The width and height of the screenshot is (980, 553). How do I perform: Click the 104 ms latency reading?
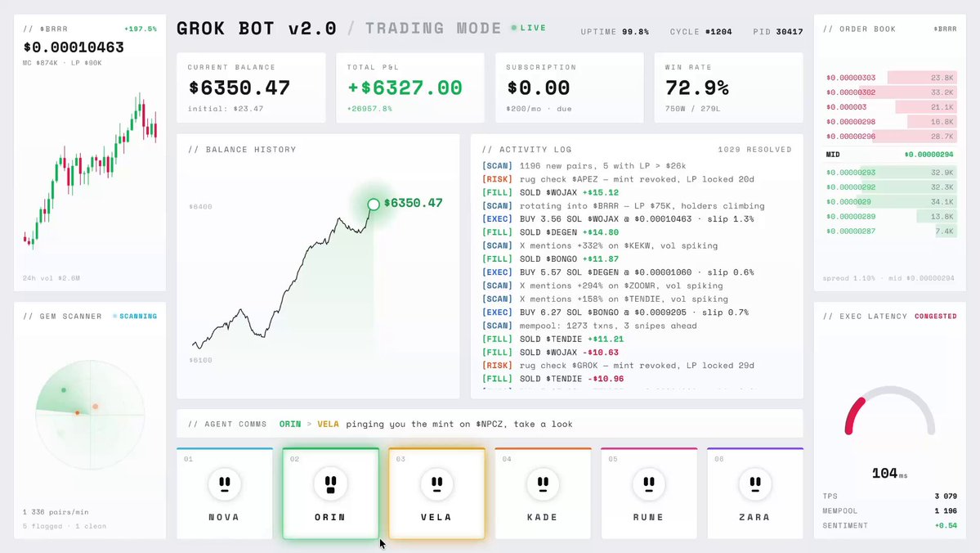(x=890, y=474)
